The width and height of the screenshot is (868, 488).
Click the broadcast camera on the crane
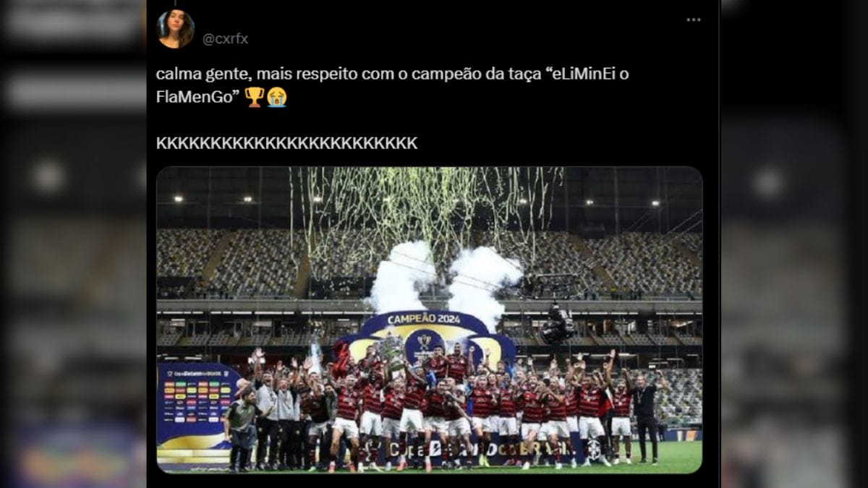point(558,324)
